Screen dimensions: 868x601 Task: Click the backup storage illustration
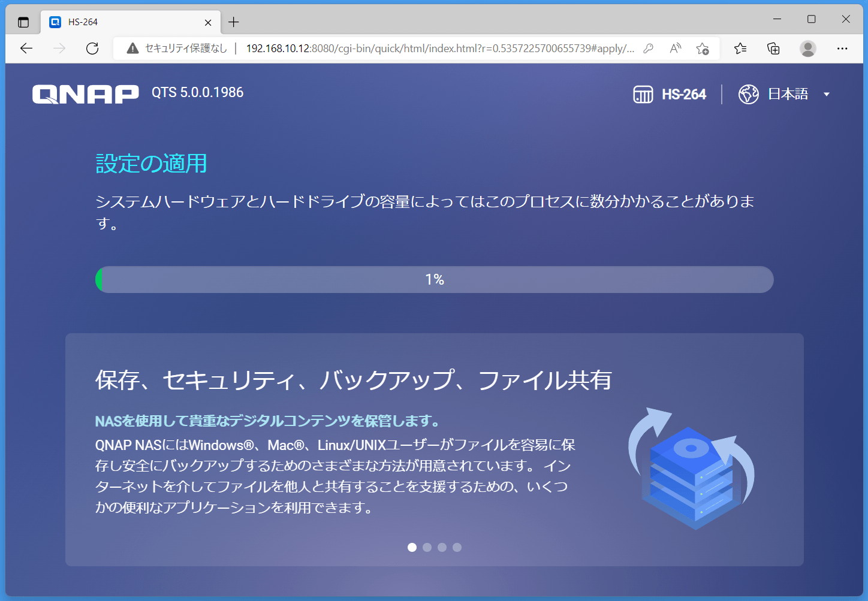pyautogui.click(x=691, y=469)
